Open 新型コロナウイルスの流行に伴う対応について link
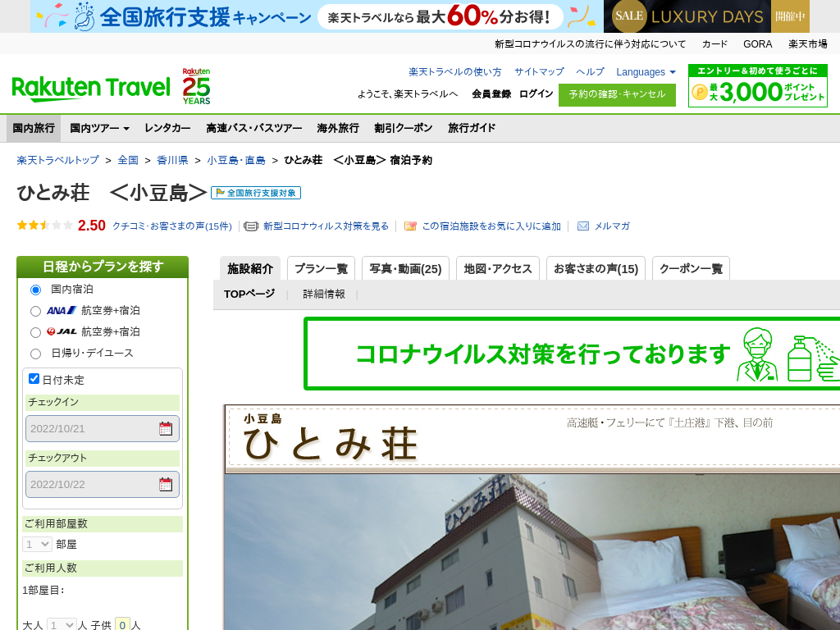This screenshot has height=630, width=840. pos(590,44)
